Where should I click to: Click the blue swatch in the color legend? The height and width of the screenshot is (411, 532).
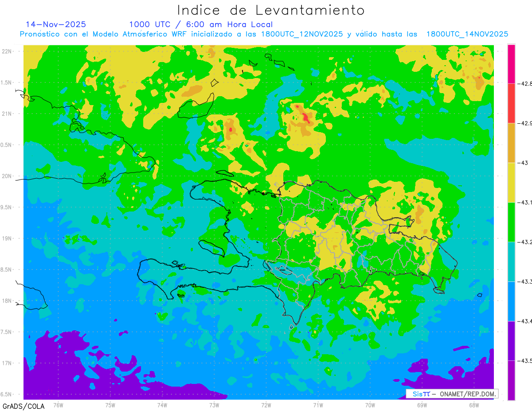511,301
